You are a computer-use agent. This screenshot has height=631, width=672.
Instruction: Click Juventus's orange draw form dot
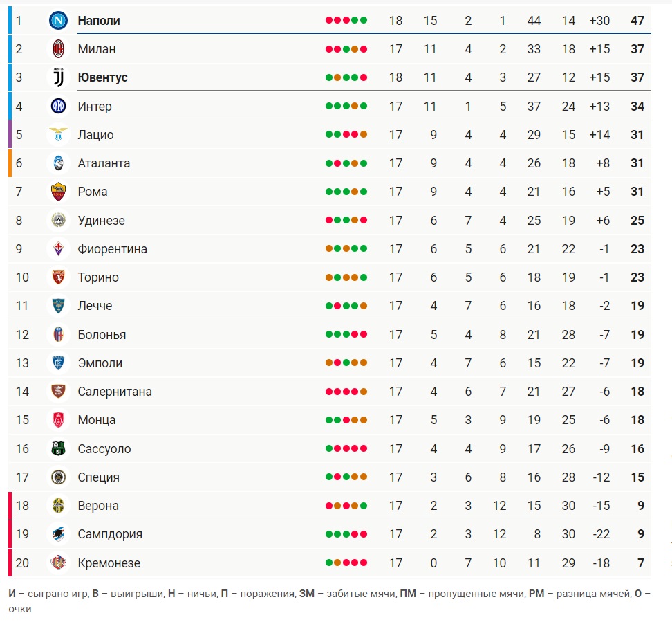pyautogui.click(x=337, y=77)
